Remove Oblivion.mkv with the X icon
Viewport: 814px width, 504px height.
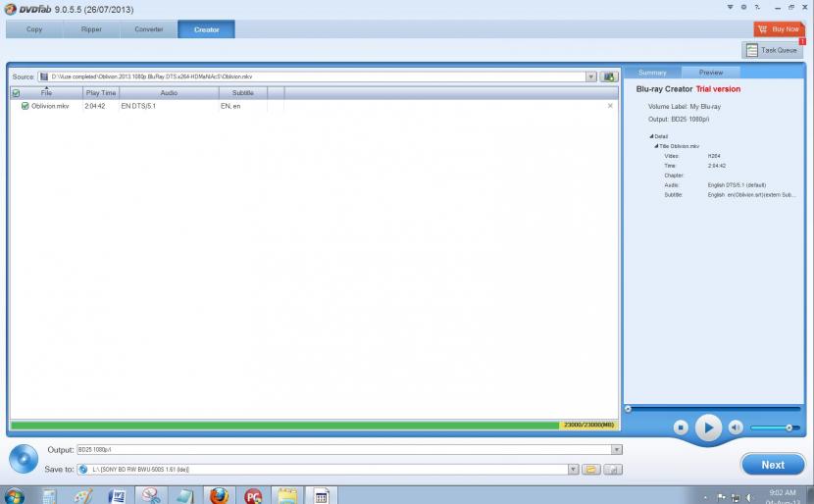pyautogui.click(x=610, y=105)
